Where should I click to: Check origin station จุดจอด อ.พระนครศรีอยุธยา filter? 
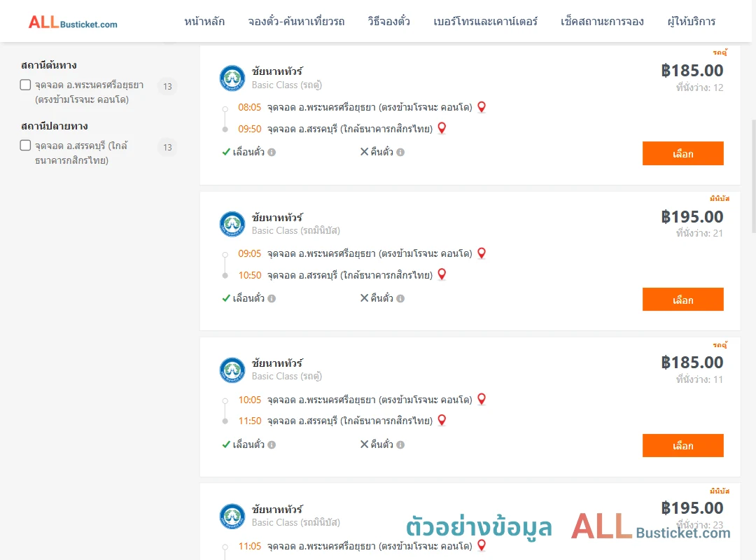click(x=26, y=85)
